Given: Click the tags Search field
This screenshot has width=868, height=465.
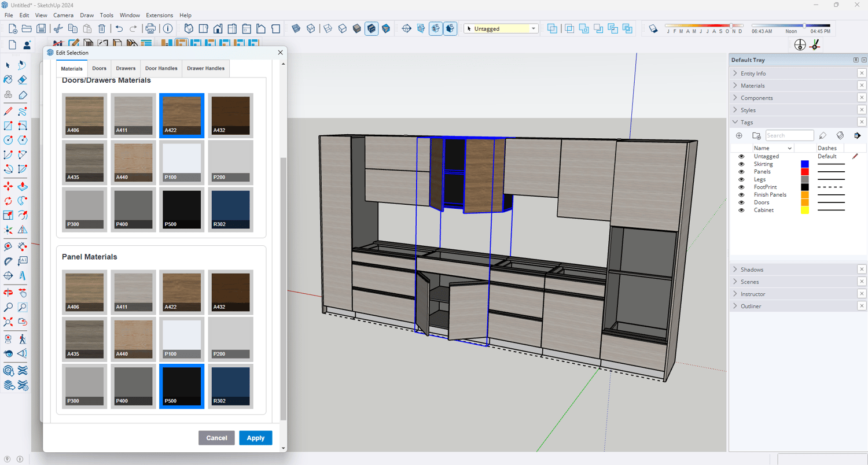Looking at the screenshot, I should click(789, 136).
